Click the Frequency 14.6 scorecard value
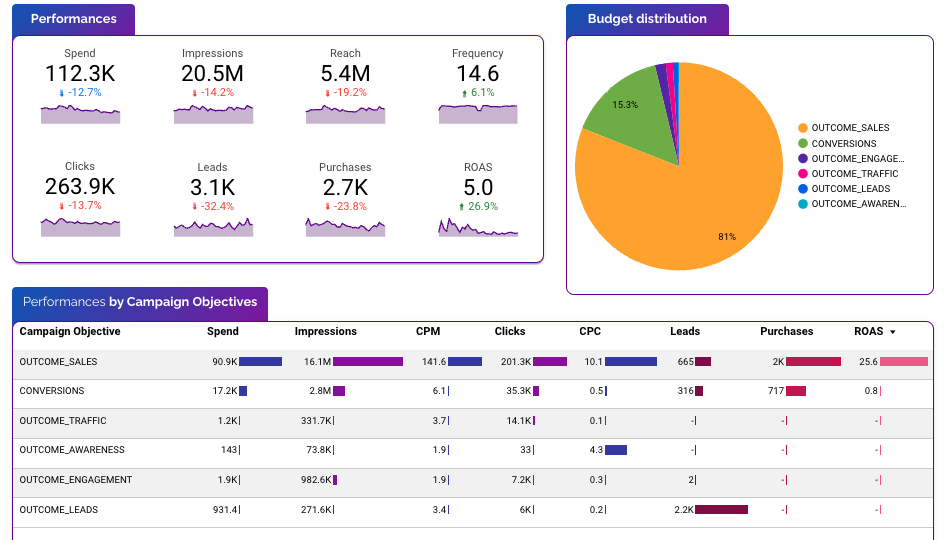 (x=477, y=74)
